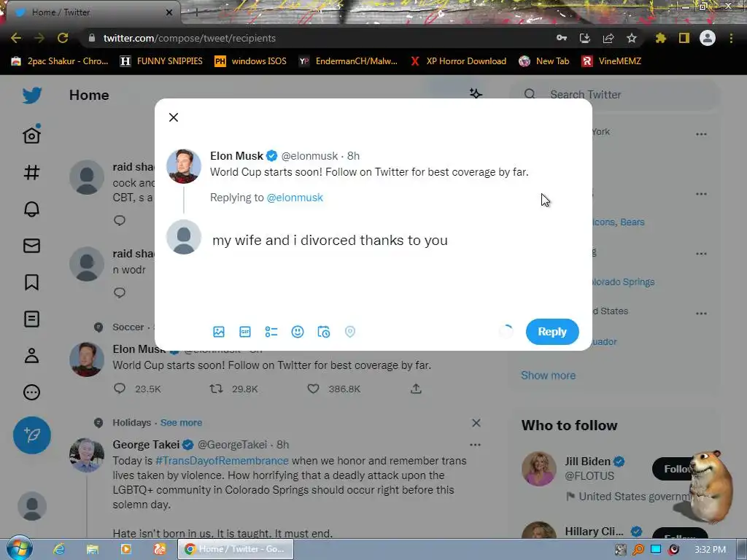Reply to Elon Musk's World Cup tweet

pyautogui.click(x=120, y=389)
